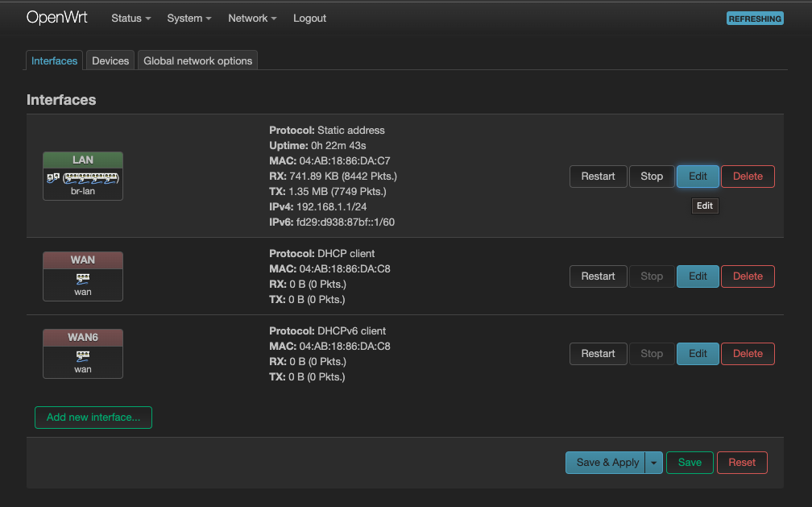Restart the LAN interface

point(598,177)
